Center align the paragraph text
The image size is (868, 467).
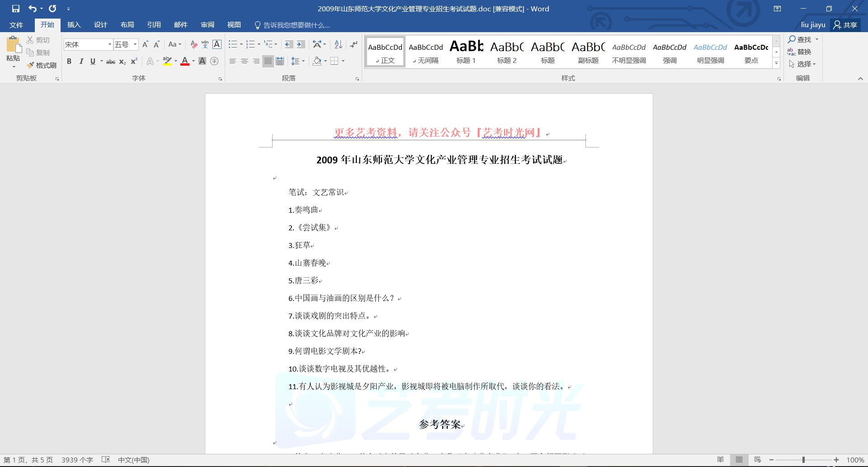pyautogui.click(x=244, y=62)
